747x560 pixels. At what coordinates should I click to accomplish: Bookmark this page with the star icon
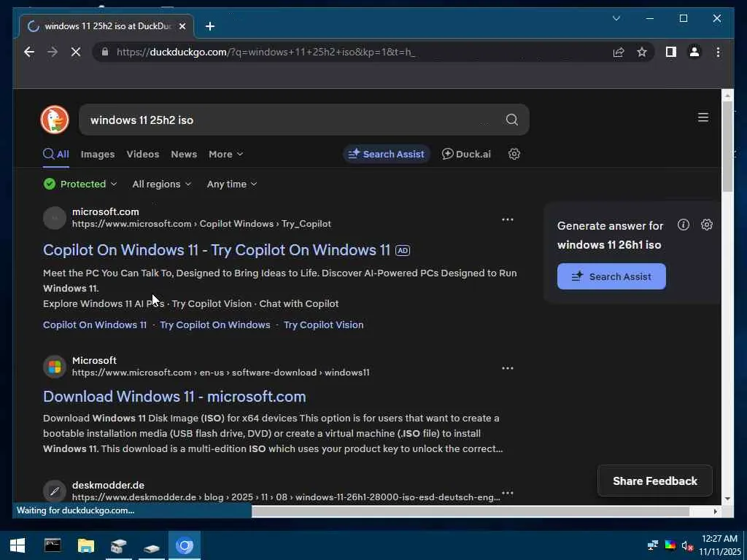click(642, 52)
